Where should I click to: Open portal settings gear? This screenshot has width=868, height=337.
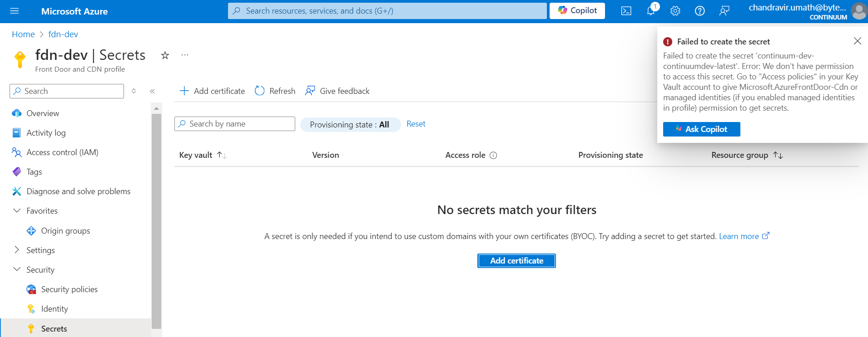click(x=675, y=11)
